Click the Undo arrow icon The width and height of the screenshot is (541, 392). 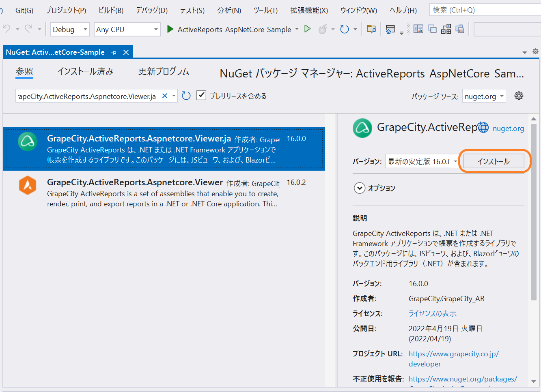(6, 29)
